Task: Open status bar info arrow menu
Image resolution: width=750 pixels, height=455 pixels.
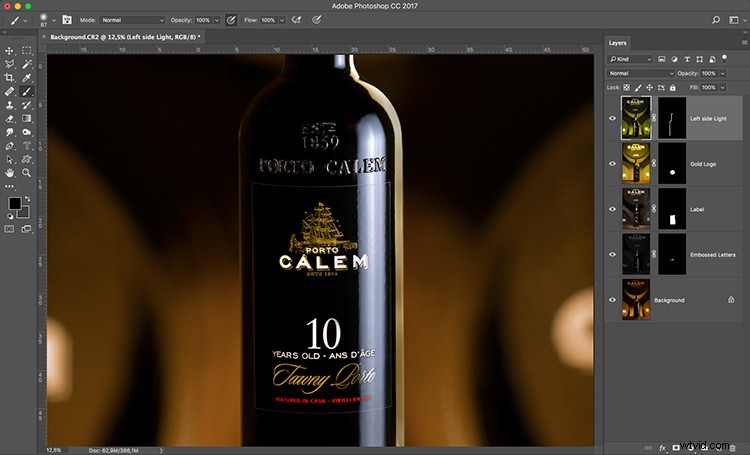Action: pos(161,450)
